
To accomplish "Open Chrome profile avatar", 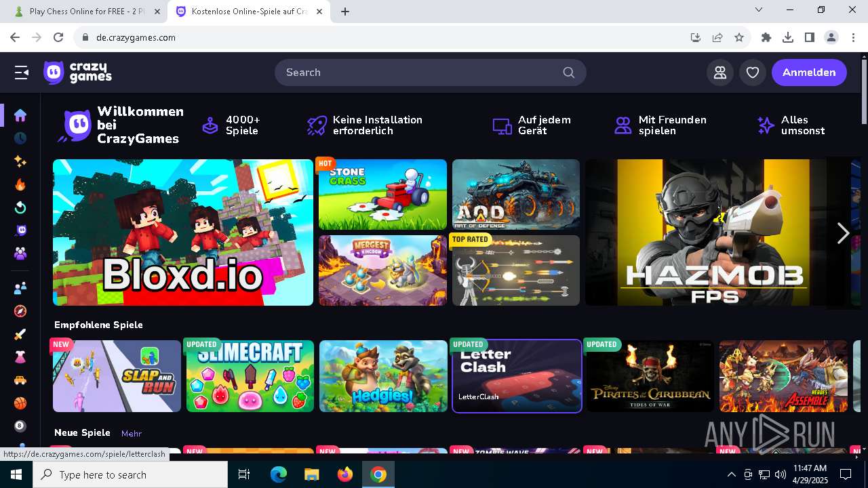I will pos(831,37).
